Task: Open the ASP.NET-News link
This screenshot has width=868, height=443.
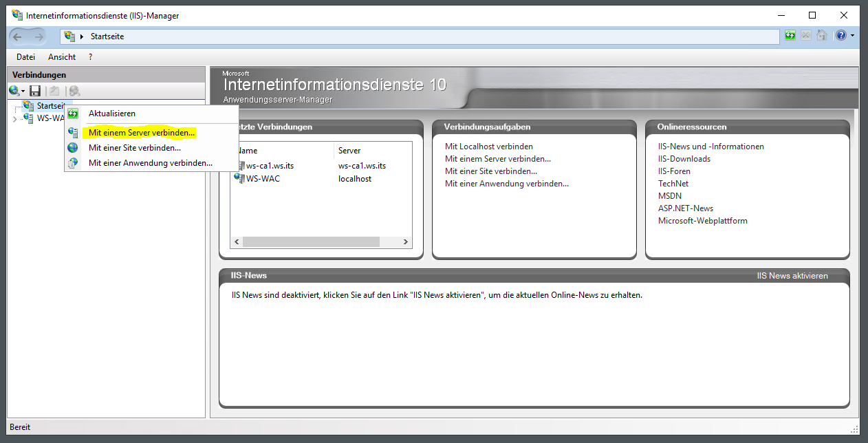Action: (x=686, y=208)
